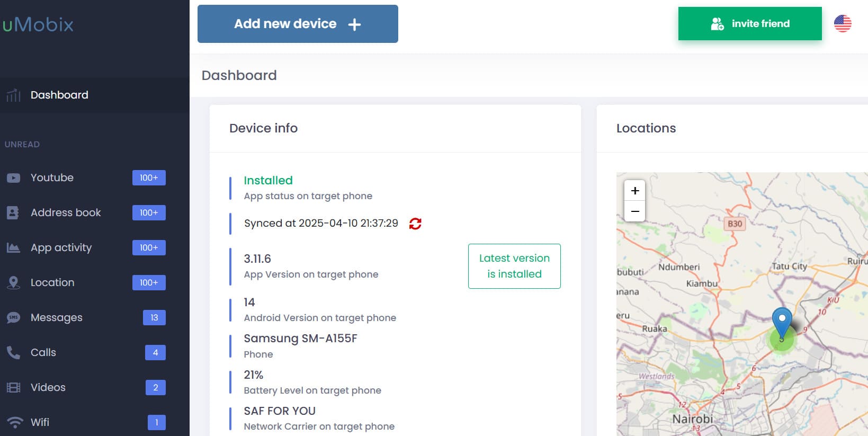This screenshot has height=436, width=868.
Task: Click the B30 road marker on map
Action: [x=735, y=224]
